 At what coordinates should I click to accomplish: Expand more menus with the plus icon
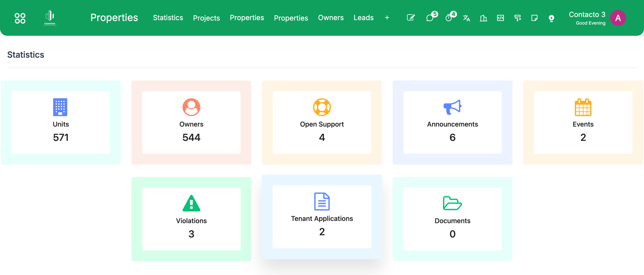coord(387,18)
